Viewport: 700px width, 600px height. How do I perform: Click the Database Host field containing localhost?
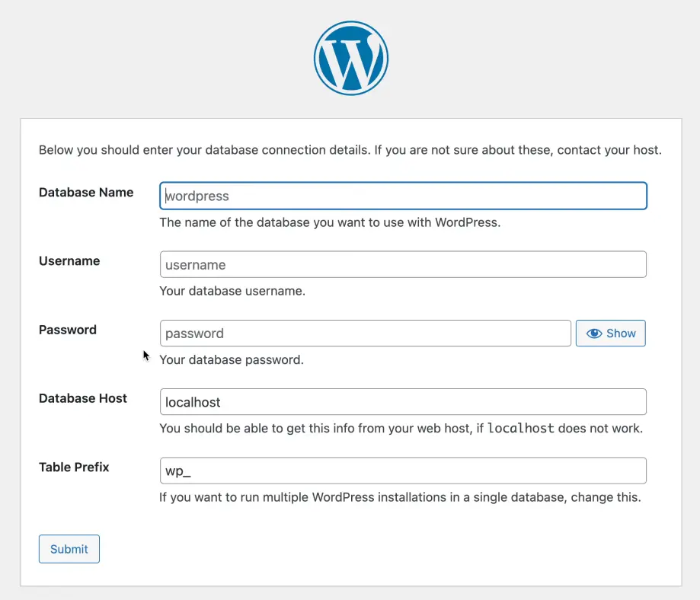(x=403, y=402)
